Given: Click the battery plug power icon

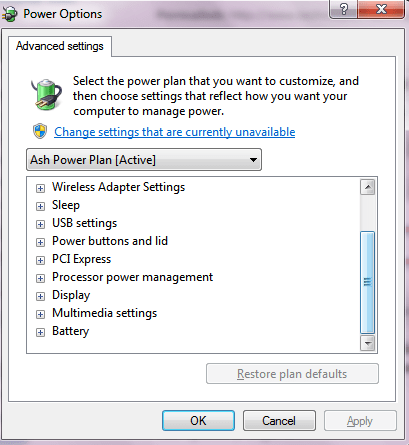Looking at the screenshot, I should (x=47, y=94).
